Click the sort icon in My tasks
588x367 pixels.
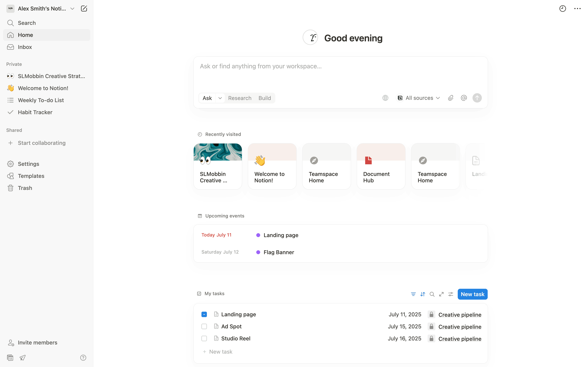pyautogui.click(x=423, y=294)
